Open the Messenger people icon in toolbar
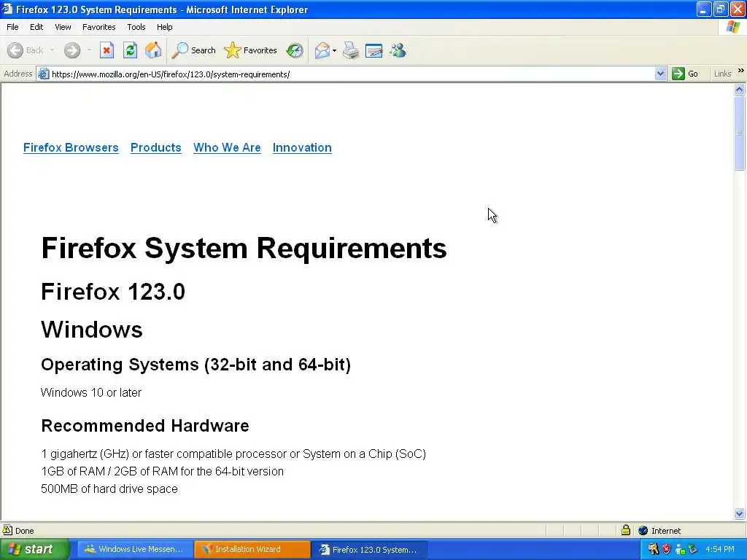The height and width of the screenshot is (560, 747). coord(398,50)
